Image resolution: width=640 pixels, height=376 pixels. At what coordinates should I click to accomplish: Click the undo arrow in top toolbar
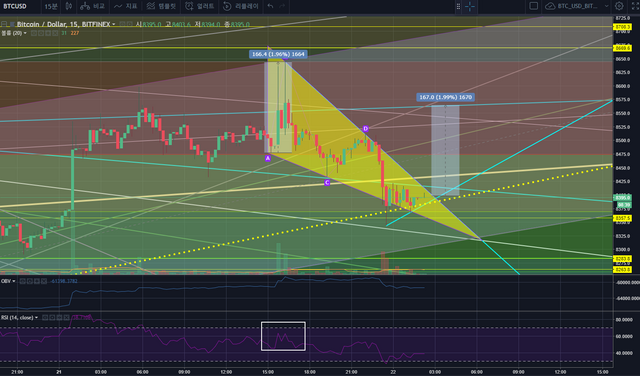pos(270,6)
